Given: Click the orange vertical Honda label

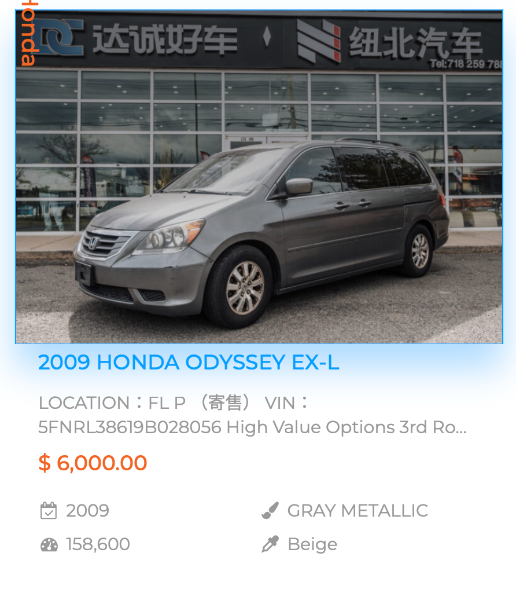Looking at the screenshot, I should point(29,33).
